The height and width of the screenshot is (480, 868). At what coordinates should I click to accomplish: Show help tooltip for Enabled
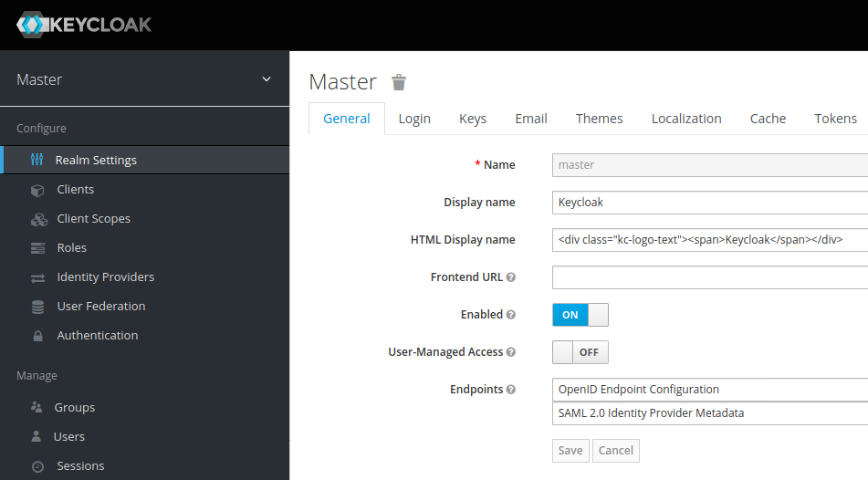[x=511, y=315]
